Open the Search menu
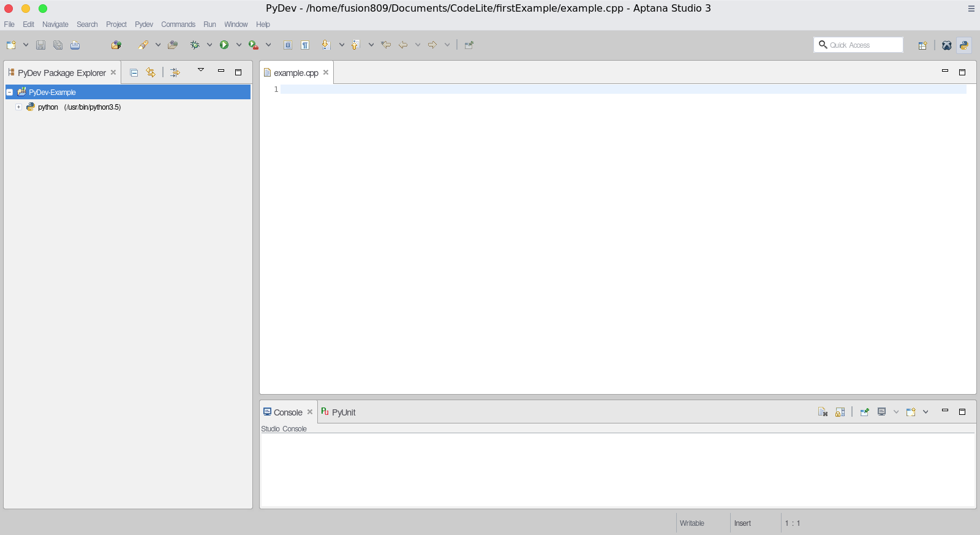The width and height of the screenshot is (980, 535). click(x=87, y=25)
